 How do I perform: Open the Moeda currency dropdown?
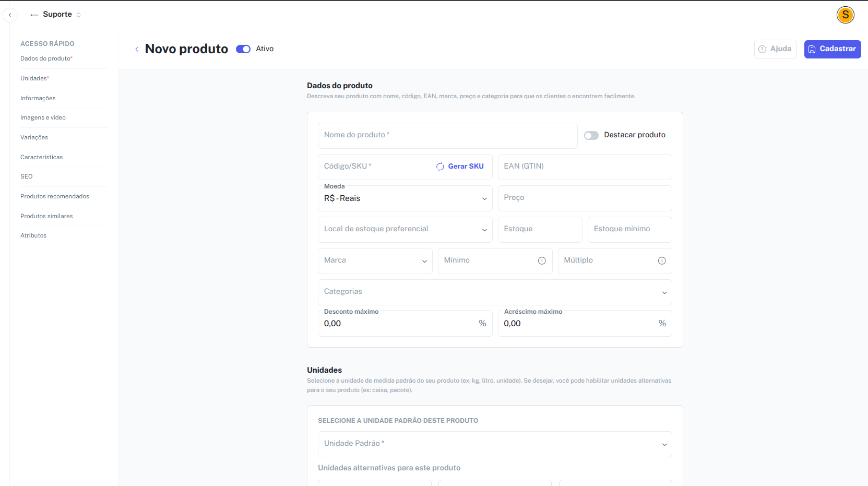pos(405,198)
